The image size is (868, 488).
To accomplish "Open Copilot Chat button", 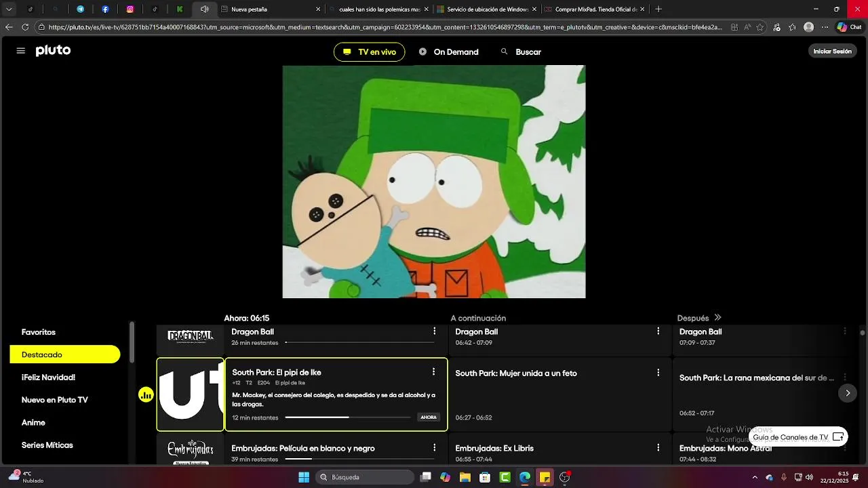I will (848, 27).
